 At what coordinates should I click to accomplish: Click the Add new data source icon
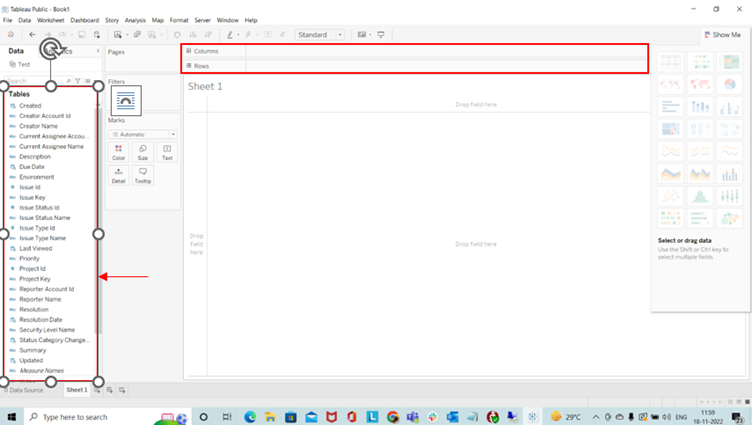point(97,35)
